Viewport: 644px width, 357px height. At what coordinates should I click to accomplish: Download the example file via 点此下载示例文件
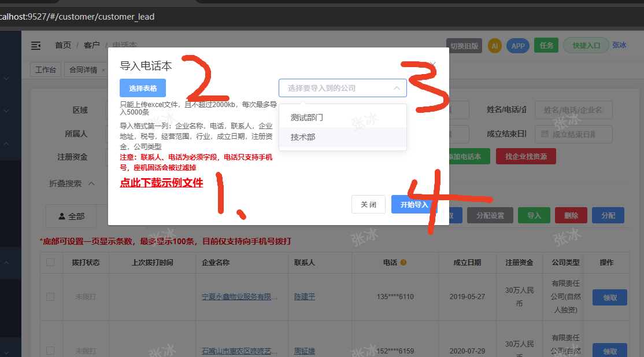coord(161,183)
